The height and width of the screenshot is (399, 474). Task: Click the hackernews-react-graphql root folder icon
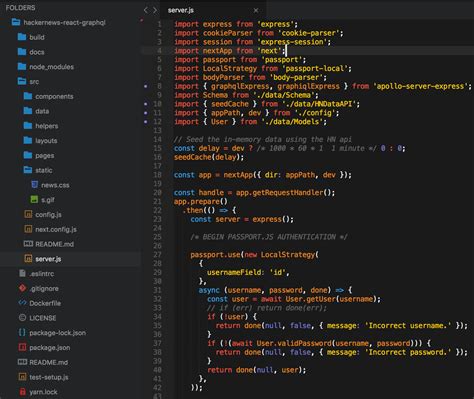click(x=16, y=22)
